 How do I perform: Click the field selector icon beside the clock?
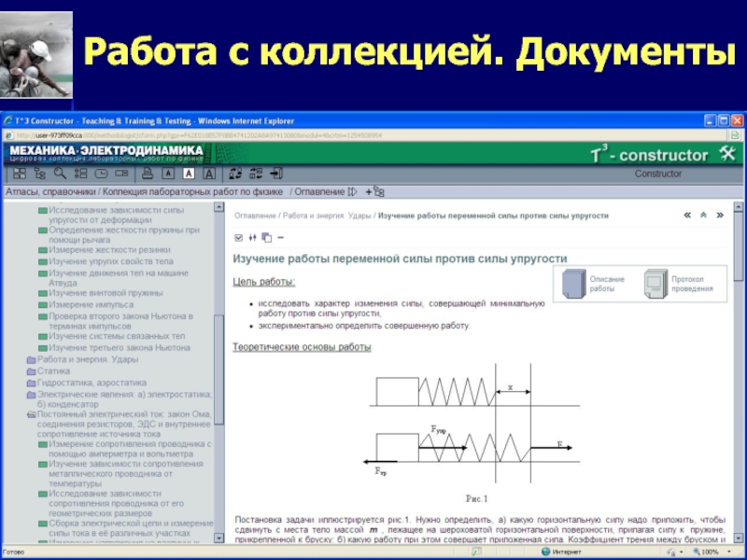point(121,174)
